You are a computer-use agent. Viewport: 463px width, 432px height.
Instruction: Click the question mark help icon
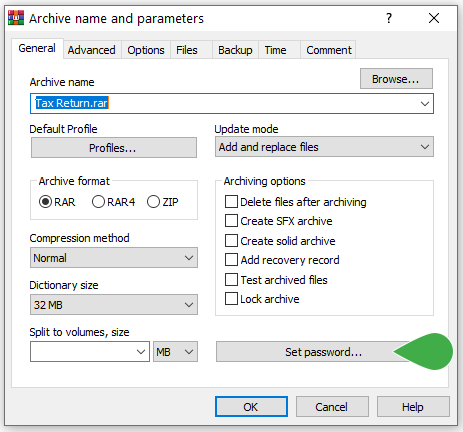(x=389, y=18)
